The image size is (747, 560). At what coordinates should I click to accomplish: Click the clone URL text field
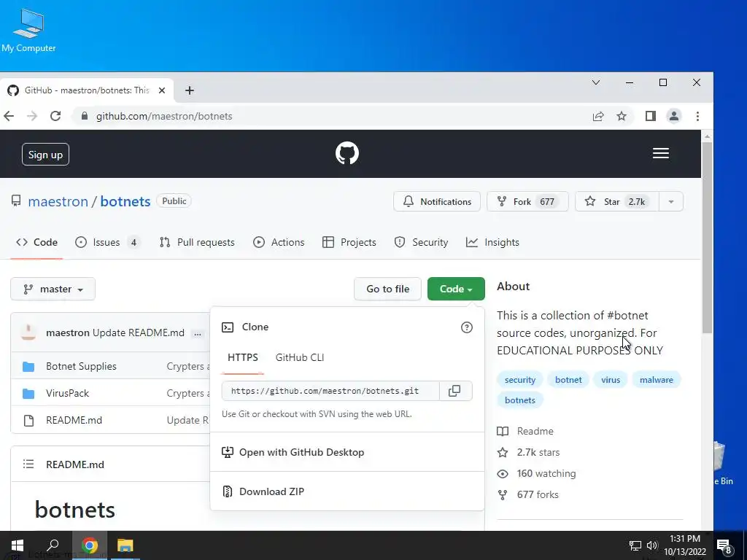[330, 391]
